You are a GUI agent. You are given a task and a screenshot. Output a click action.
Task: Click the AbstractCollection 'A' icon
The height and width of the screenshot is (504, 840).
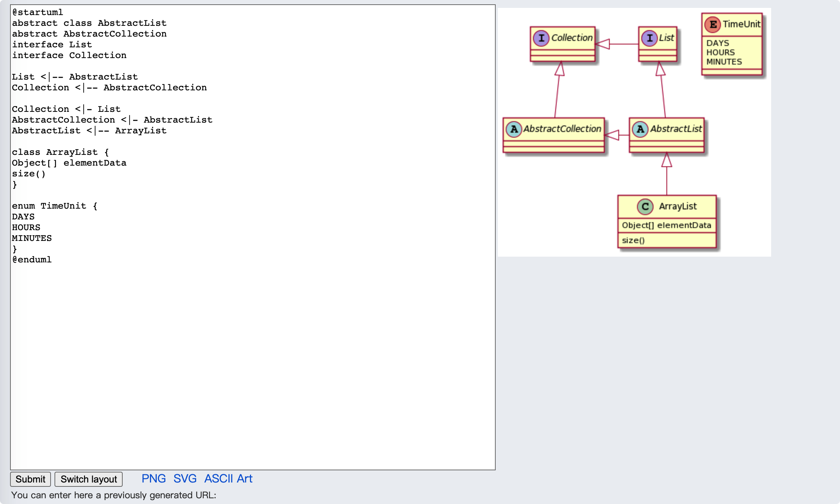pyautogui.click(x=514, y=129)
